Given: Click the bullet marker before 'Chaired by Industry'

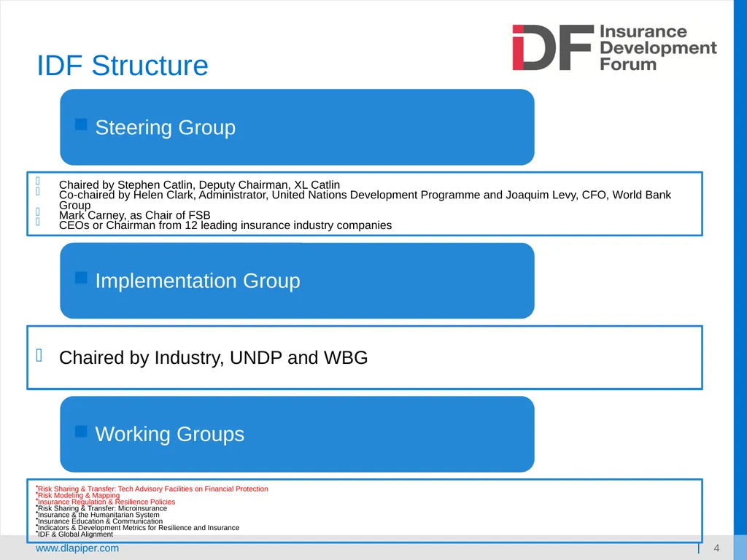Looking at the screenshot, I should 39,355.
